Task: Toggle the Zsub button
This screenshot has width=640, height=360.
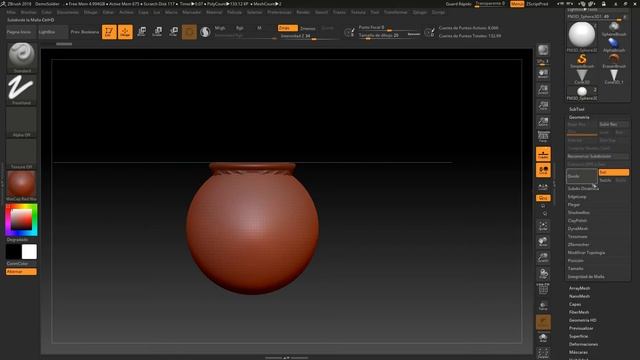Action: pyautogui.click(x=308, y=28)
